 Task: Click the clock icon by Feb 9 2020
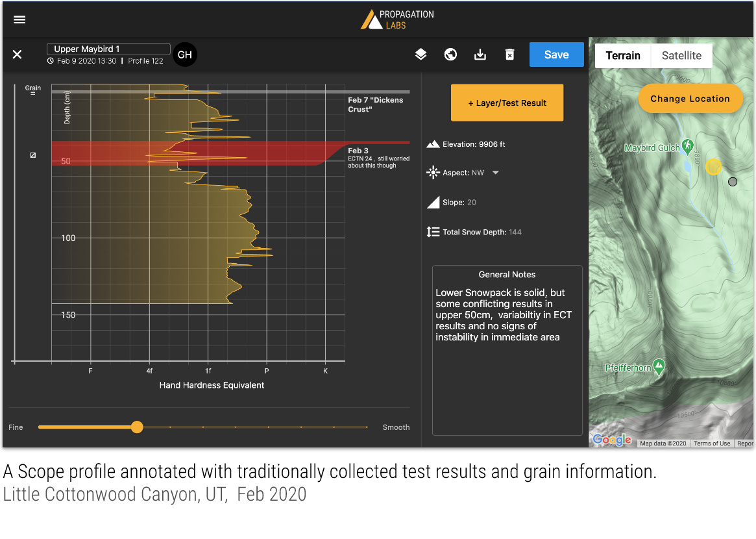(x=50, y=61)
